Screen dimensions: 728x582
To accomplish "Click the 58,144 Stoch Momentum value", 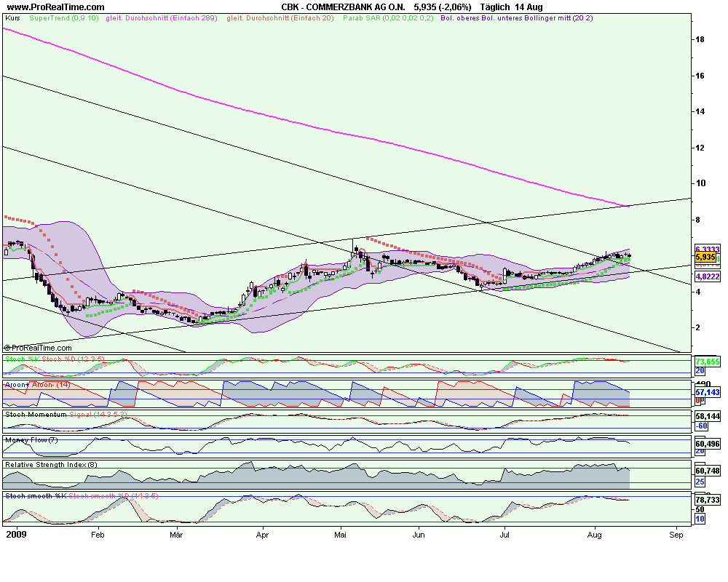I will pos(707,416).
